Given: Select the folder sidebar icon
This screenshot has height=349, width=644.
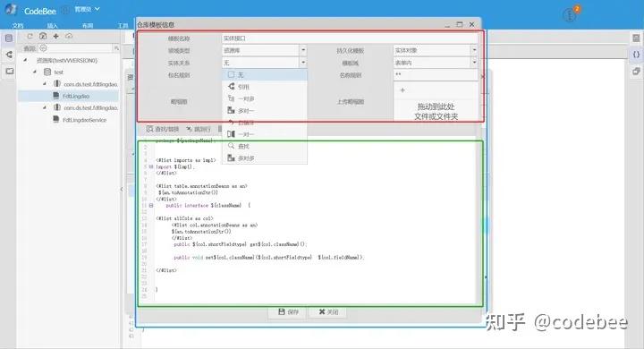Looking at the screenshot, I should click(x=9, y=71).
